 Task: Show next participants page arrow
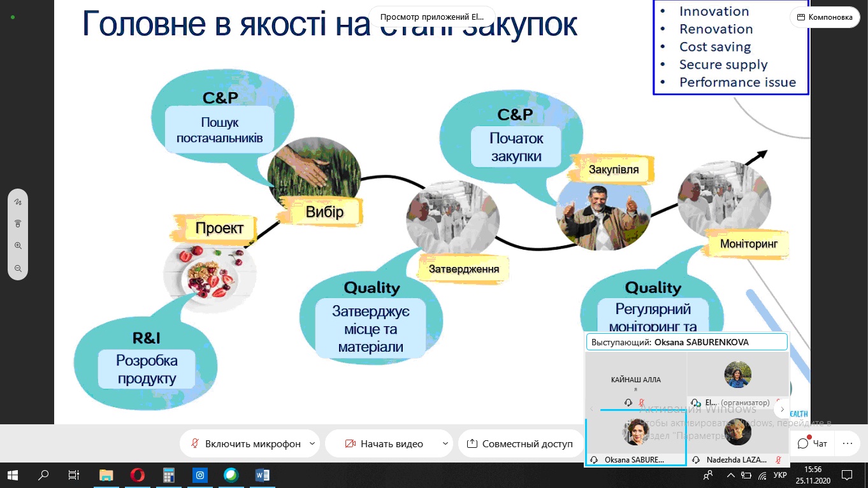[782, 409]
